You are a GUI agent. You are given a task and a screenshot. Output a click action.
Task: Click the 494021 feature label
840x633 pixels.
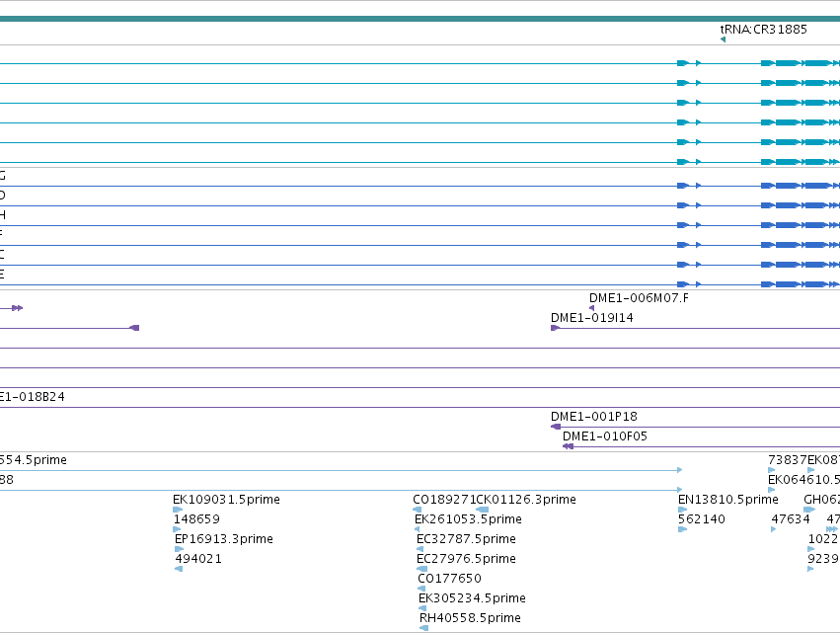[x=198, y=559]
